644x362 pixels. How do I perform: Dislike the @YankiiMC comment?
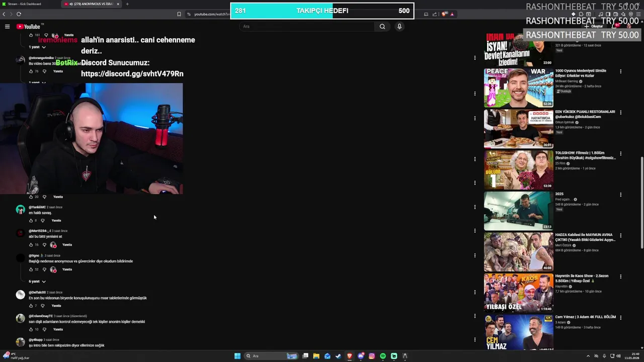point(42,221)
